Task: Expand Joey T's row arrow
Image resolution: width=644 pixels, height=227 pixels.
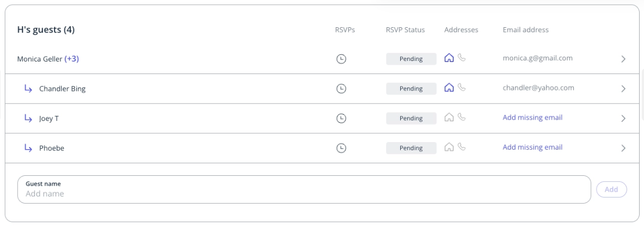Action: [x=623, y=118]
